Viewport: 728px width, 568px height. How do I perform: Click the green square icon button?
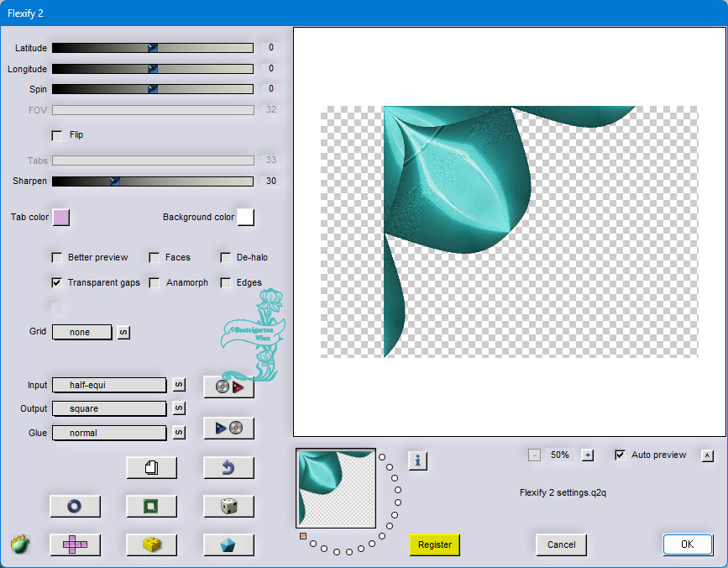point(152,506)
